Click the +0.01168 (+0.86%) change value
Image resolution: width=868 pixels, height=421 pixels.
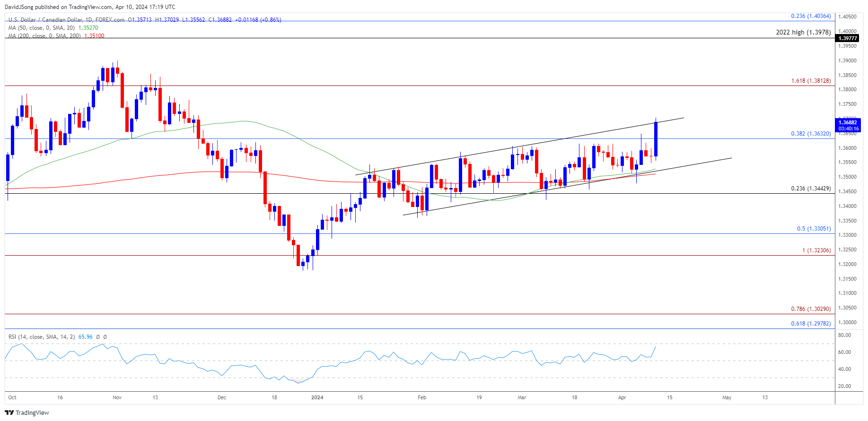click(259, 20)
